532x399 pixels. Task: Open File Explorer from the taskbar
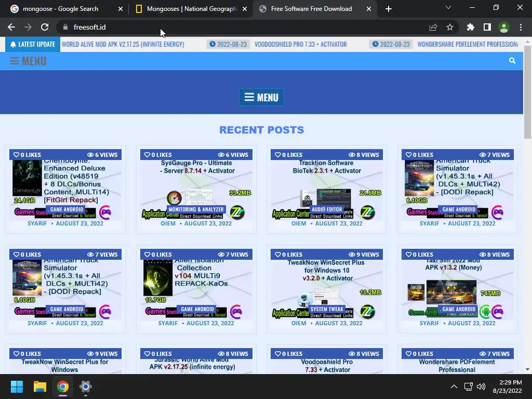(39, 387)
